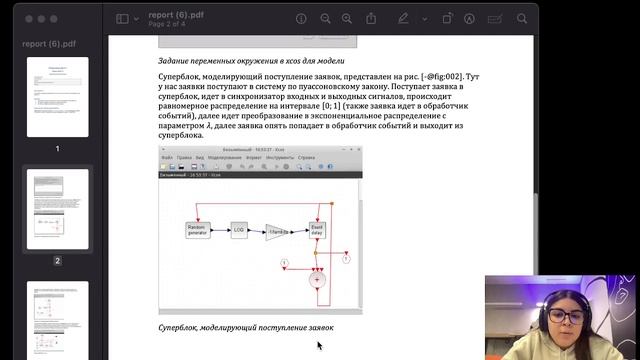Image resolution: width=640 pixels, height=360 pixels.
Task: Zoom out of the PDF page
Action: tap(325, 19)
